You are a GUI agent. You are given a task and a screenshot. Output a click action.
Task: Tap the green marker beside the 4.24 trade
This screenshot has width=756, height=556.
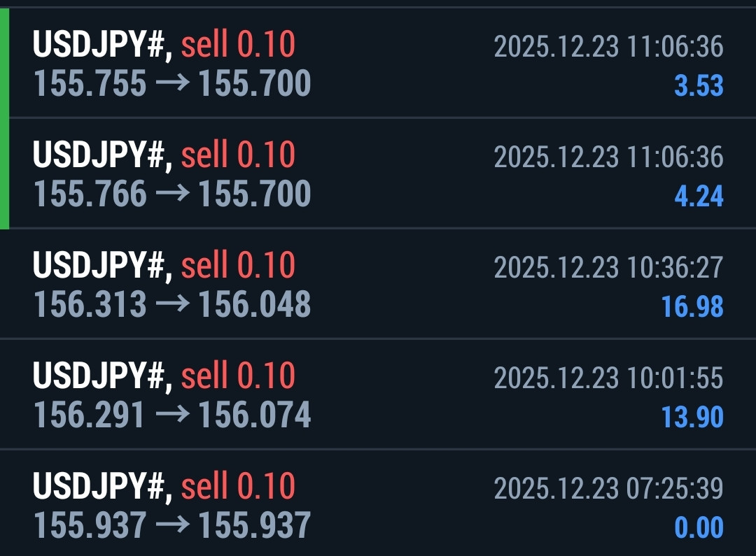click(x=4, y=173)
